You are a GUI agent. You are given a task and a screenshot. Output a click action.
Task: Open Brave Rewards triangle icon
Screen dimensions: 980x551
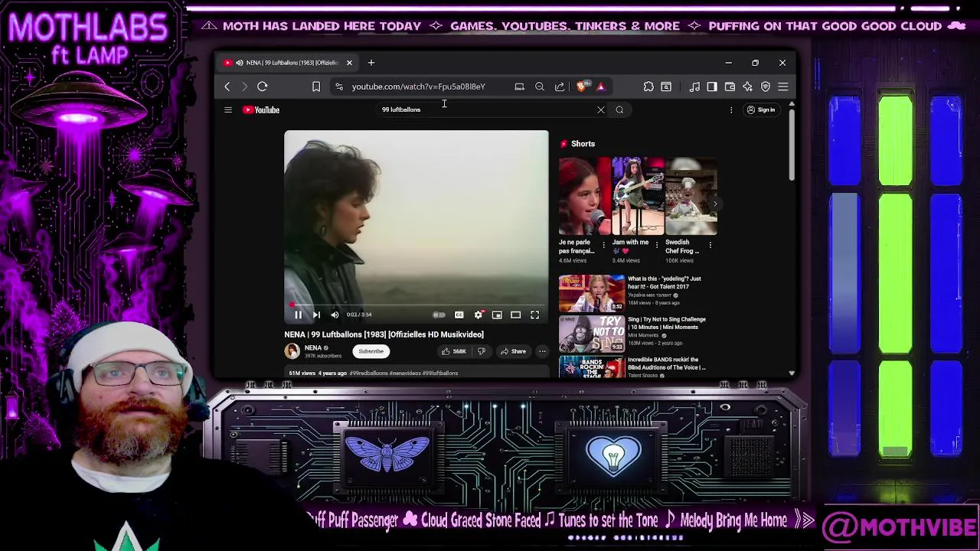pos(600,86)
